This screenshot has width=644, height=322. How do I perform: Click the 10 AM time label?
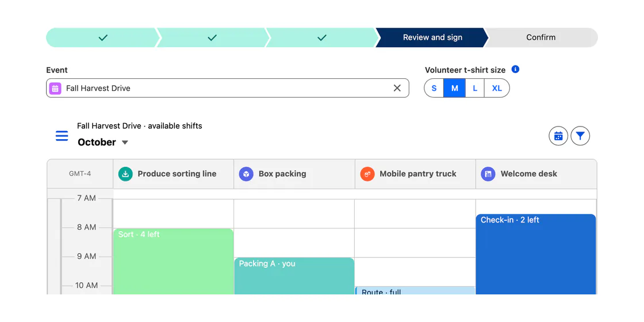86,285
